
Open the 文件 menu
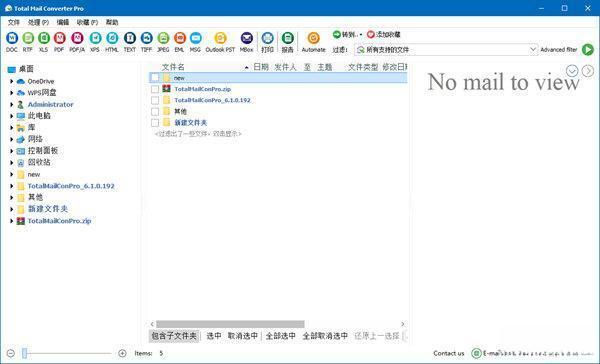tap(14, 22)
